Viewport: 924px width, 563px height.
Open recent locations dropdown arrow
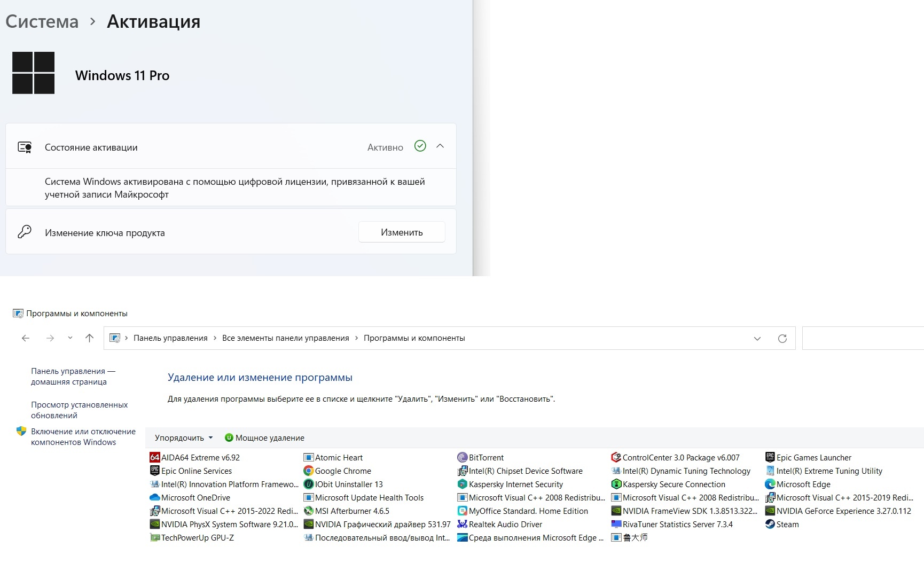click(x=70, y=338)
